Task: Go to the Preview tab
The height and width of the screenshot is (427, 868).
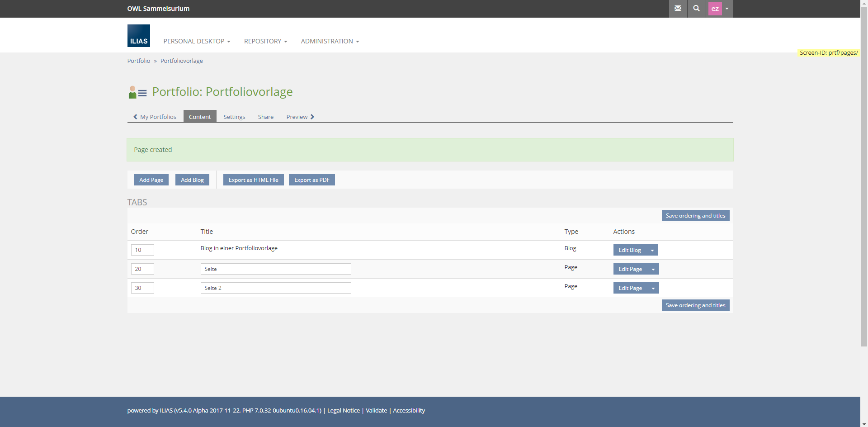Action: pyautogui.click(x=300, y=117)
